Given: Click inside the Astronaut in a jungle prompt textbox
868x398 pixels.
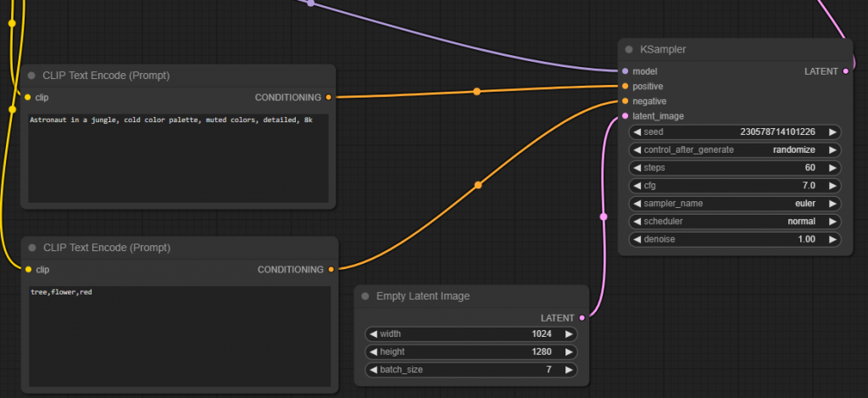Looking at the screenshot, I should point(178,158).
